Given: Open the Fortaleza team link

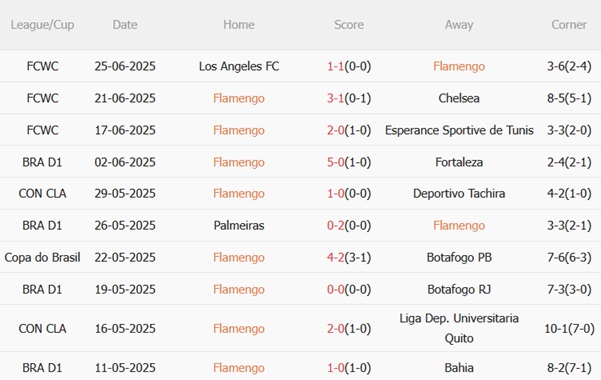Looking at the screenshot, I should (459, 162).
